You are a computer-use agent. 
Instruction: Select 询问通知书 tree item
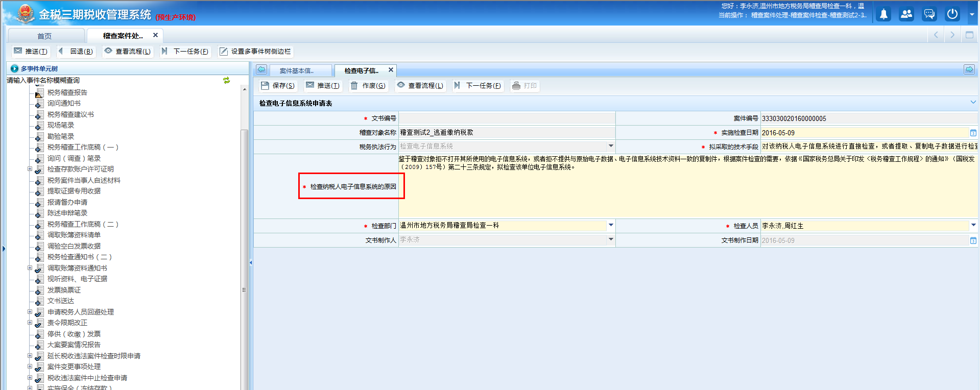[64, 103]
